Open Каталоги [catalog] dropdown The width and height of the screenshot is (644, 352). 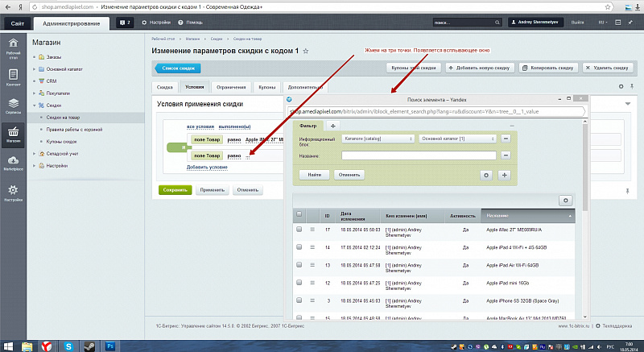click(x=378, y=139)
